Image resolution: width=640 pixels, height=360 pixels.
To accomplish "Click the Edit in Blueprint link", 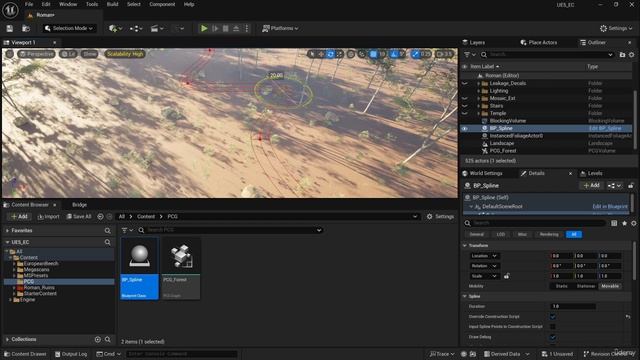I will [x=610, y=207].
